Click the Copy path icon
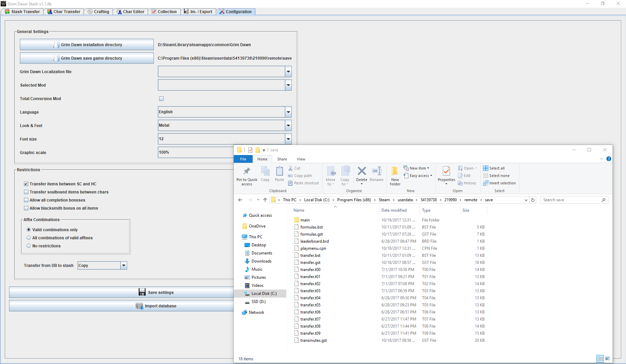Viewport: 626px width, 364px height. 290,176
